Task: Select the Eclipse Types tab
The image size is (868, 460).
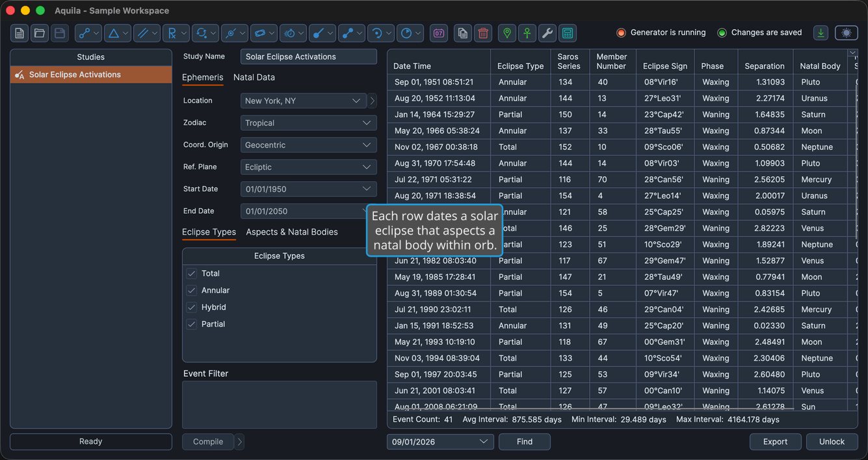Action: point(209,232)
